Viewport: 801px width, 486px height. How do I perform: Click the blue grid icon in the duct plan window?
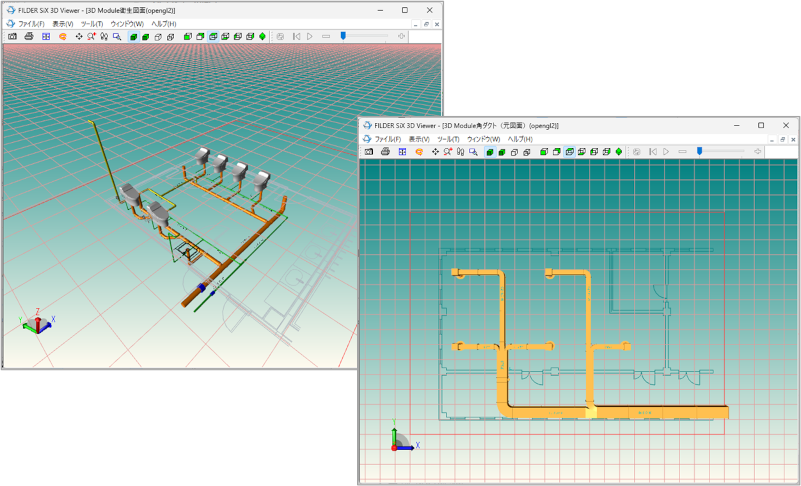point(402,152)
